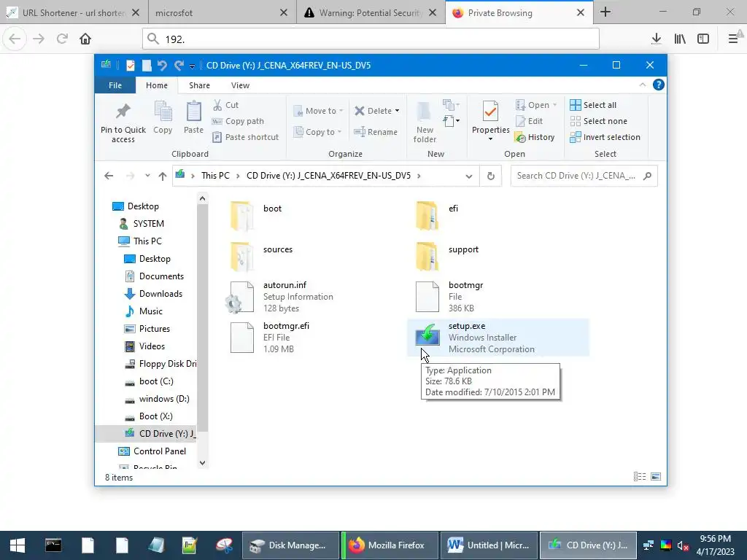Switch to details view icon in status bar
747x560 pixels.
coord(640,477)
